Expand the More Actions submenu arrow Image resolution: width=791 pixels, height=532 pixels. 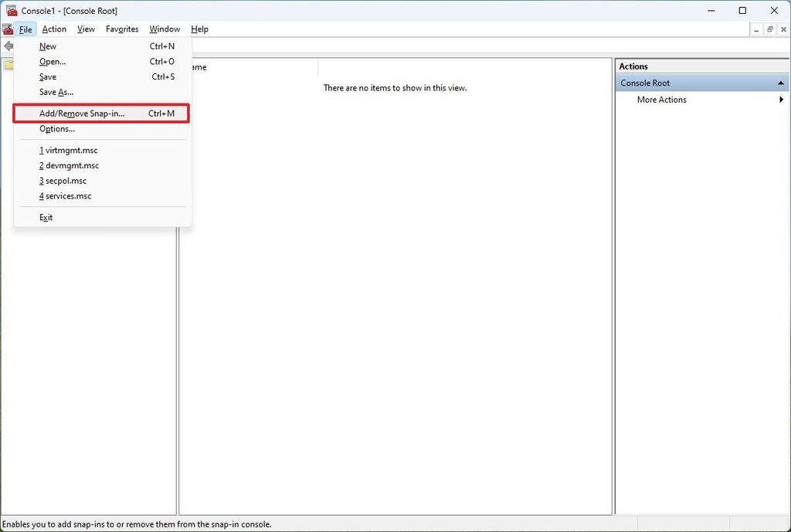click(x=780, y=99)
